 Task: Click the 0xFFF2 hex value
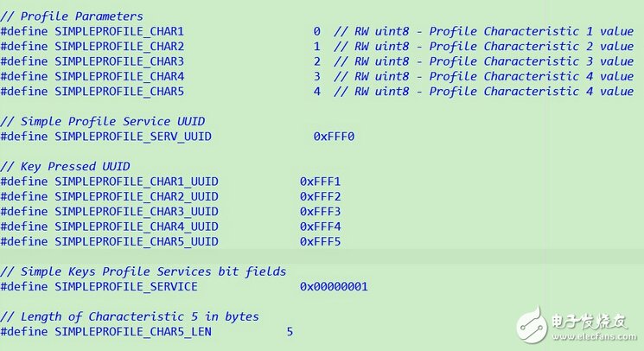click(321, 196)
